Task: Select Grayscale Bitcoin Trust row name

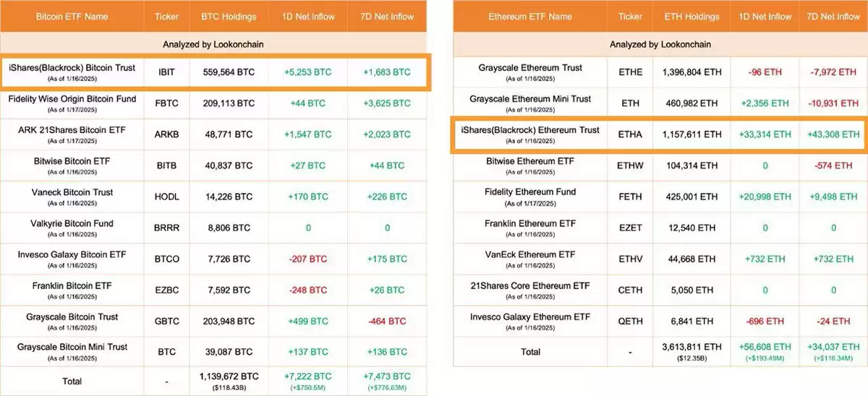Action: pos(72,317)
